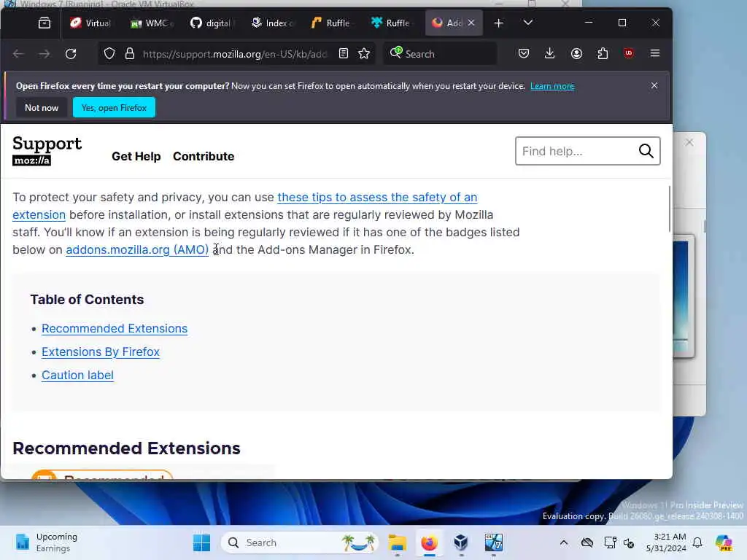Minimize the Firefox window
The height and width of the screenshot is (560, 747).
589,23
